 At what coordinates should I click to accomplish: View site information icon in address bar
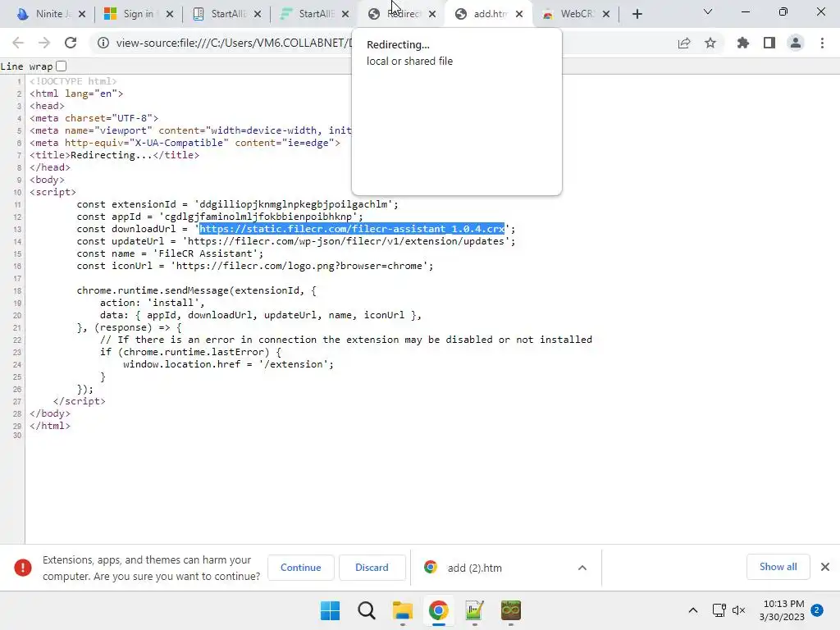tap(103, 43)
